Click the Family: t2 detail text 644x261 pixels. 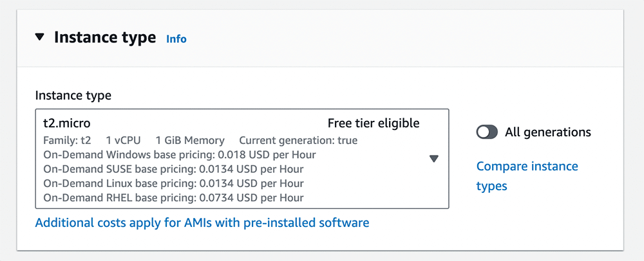coord(67,140)
